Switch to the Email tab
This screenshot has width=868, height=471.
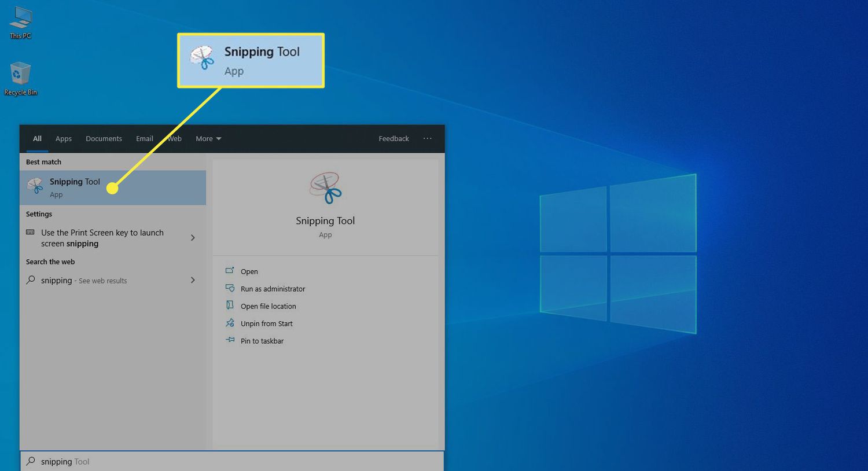tap(144, 139)
